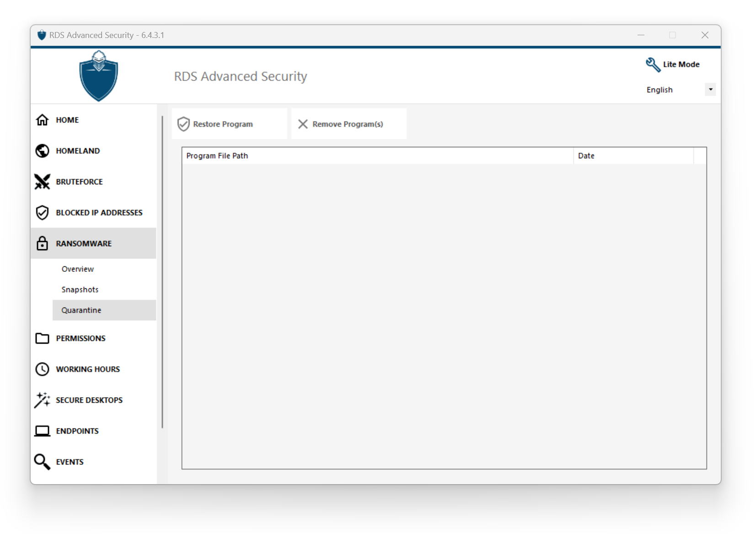Click the Working Hours clock icon
This screenshot has height=534, width=756.
42,369
